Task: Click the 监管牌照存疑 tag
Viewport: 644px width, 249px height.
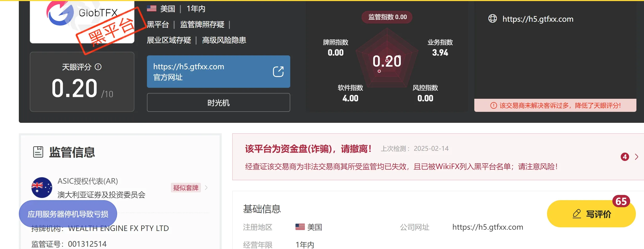Action: coord(202,25)
